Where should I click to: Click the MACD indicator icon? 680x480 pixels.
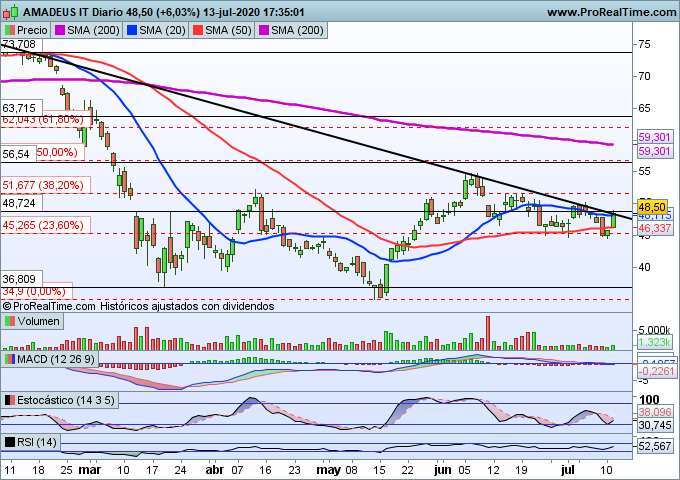click(x=11, y=358)
